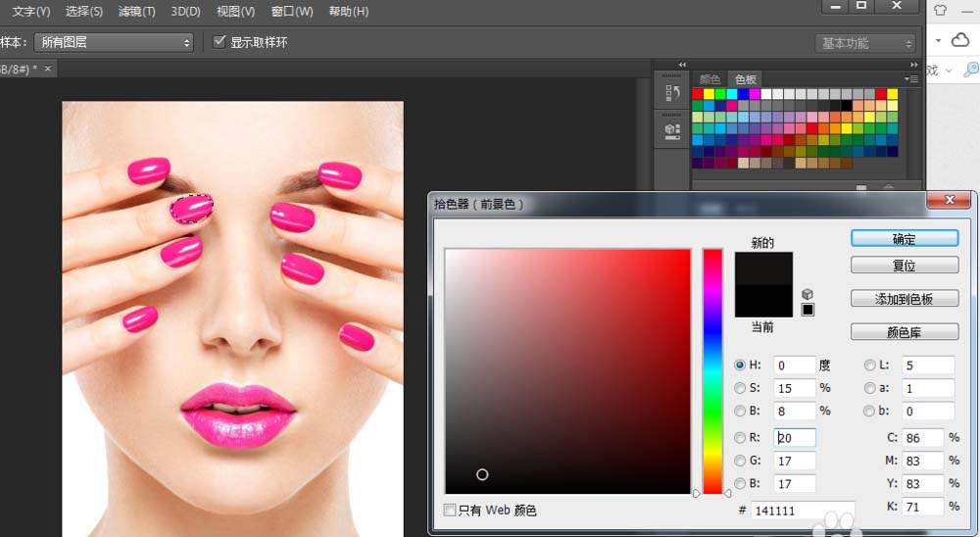Click the 添加到色板 button

click(904, 299)
